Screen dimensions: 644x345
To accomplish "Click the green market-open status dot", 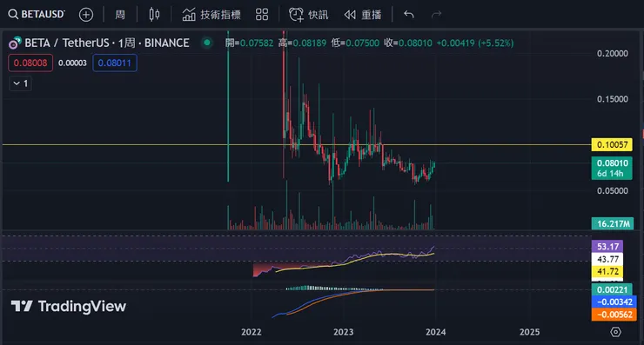I will click(x=207, y=43).
